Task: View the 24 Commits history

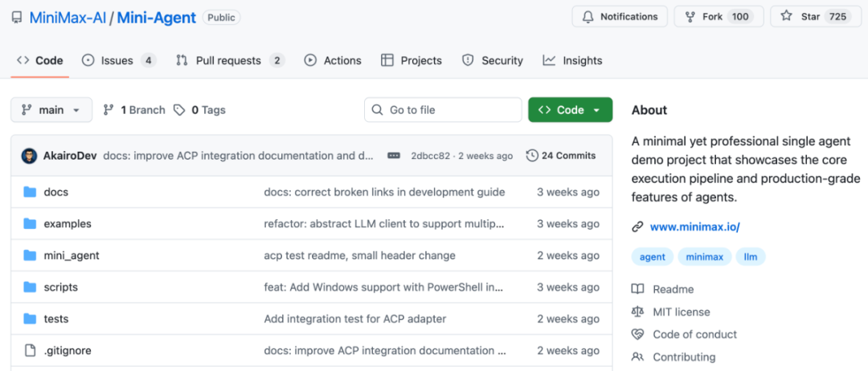Action: point(561,156)
